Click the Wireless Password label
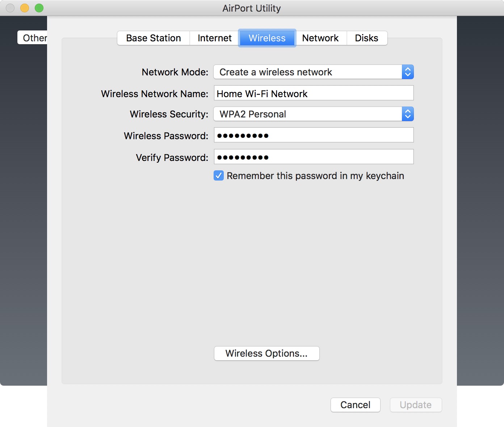 (166, 136)
